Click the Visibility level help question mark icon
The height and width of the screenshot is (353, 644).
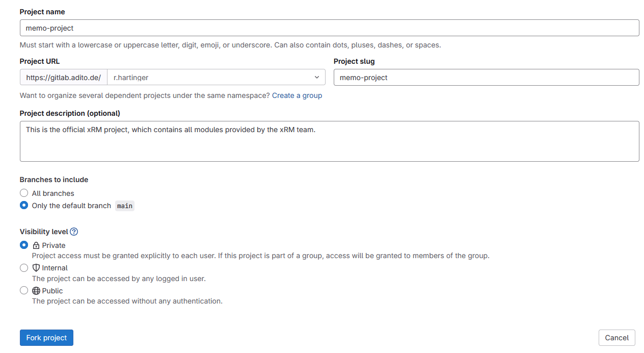click(74, 232)
